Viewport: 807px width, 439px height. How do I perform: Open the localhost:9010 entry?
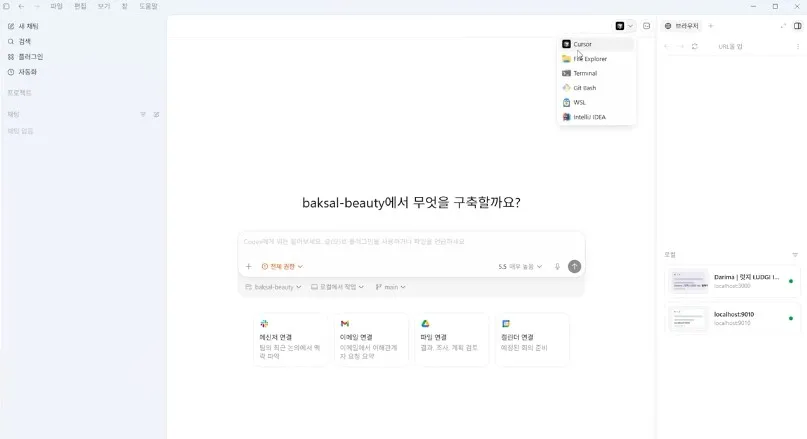tap(733, 319)
